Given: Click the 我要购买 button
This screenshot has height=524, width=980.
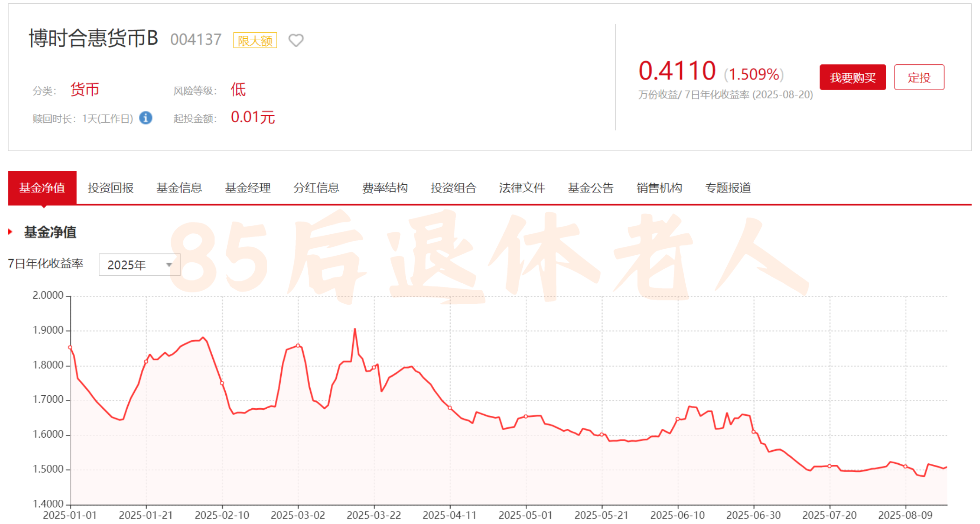Looking at the screenshot, I should [853, 77].
